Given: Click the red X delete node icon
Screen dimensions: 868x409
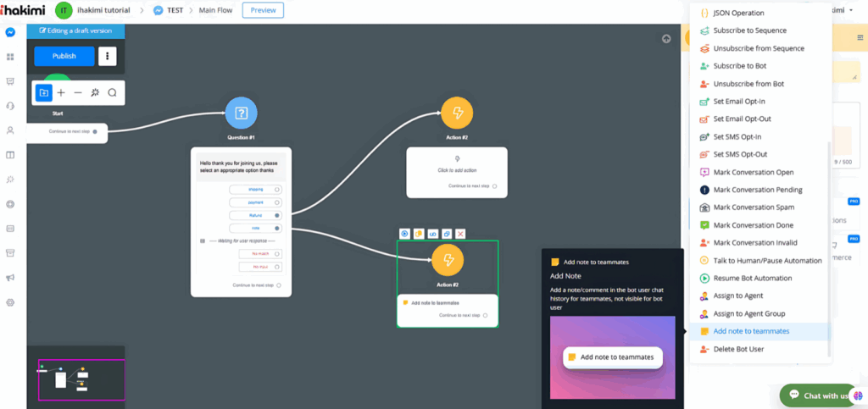Looking at the screenshot, I should coord(460,234).
